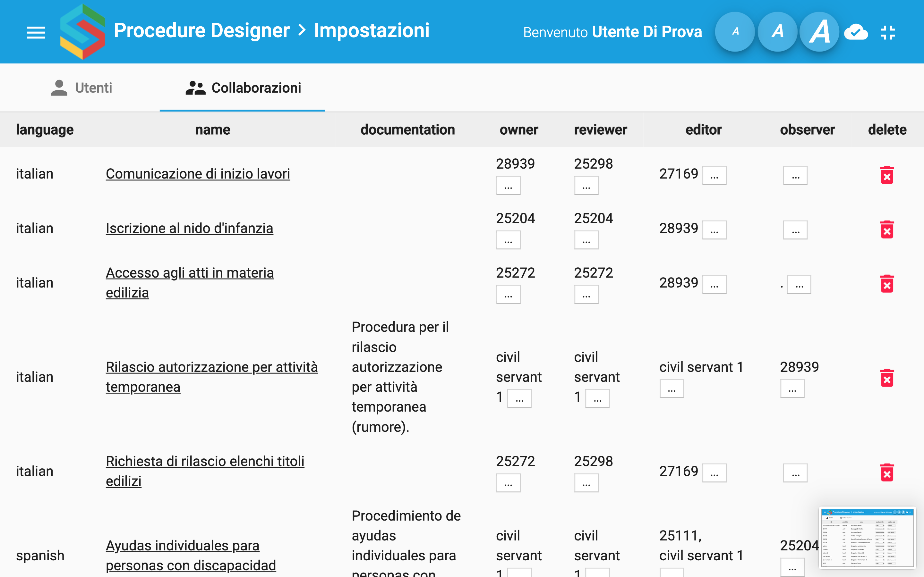This screenshot has height=577, width=924.
Task: Delete Comunicazione di inizio lavori row
Action: (x=886, y=175)
